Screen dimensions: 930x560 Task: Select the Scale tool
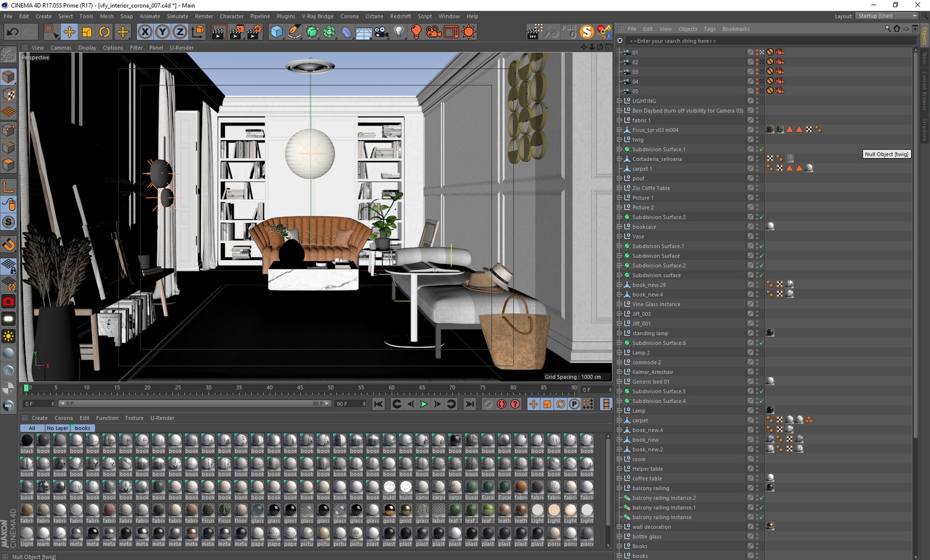coord(87,32)
